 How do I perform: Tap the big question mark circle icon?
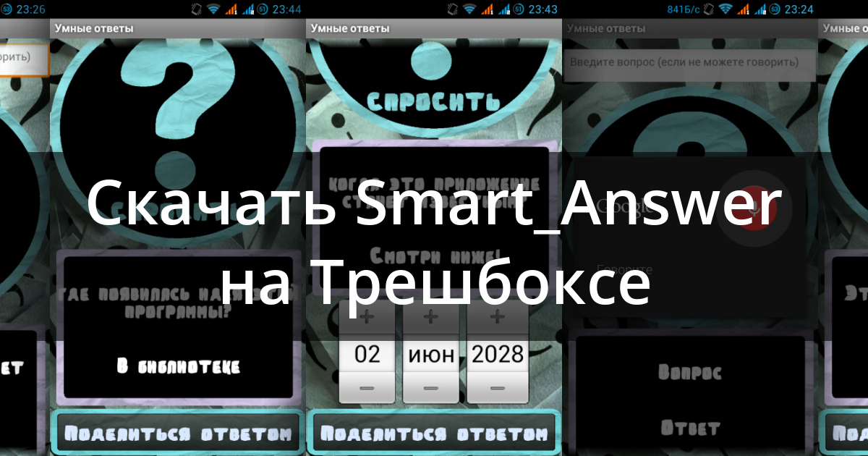coord(179,141)
